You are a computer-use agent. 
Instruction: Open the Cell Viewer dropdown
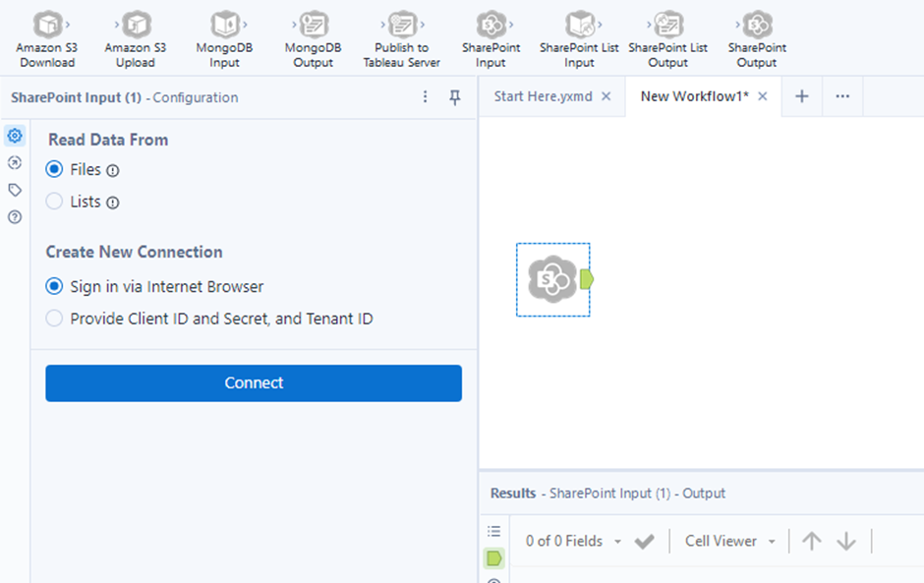[x=730, y=541]
